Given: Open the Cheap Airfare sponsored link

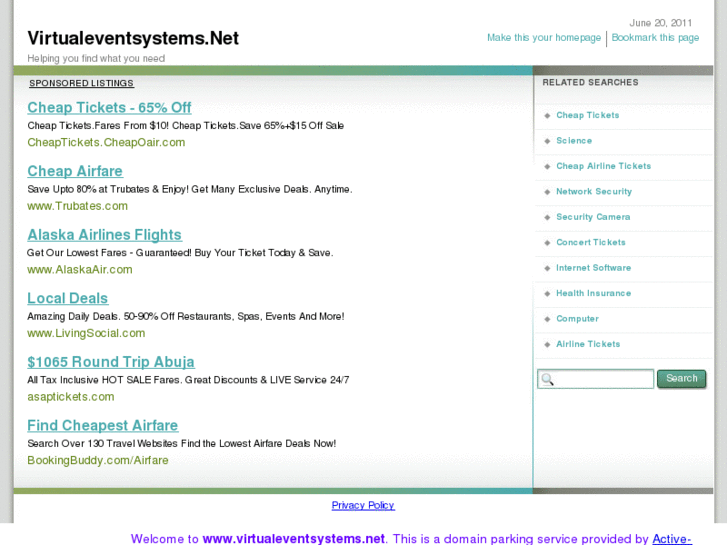Looking at the screenshot, I should pyautogui.click(x=75, y=171).
